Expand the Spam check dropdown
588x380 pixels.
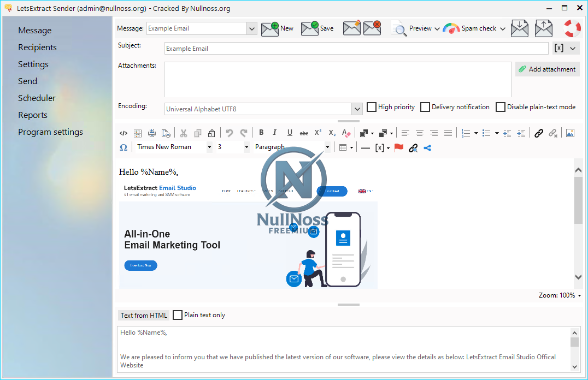502,28
